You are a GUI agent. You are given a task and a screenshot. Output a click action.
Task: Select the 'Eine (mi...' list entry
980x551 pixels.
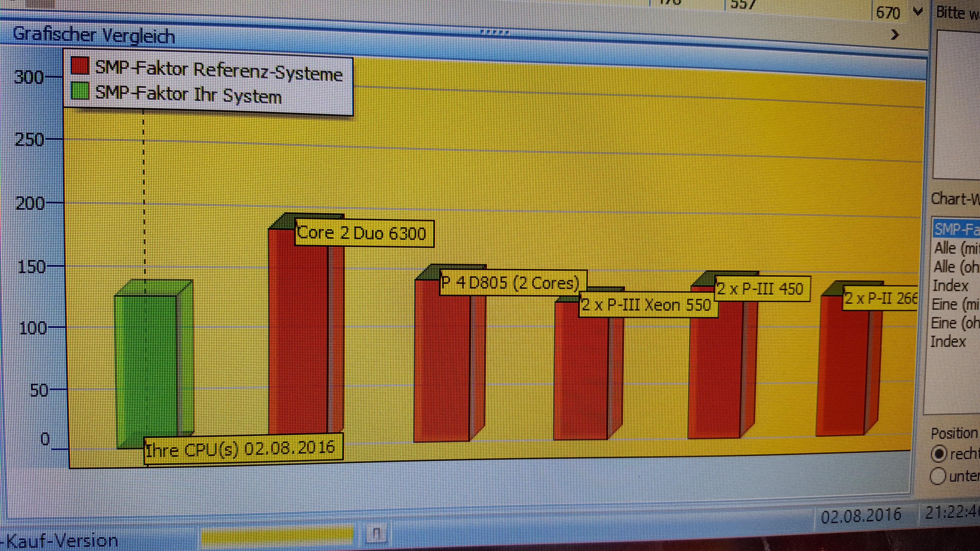coord(955,304)
